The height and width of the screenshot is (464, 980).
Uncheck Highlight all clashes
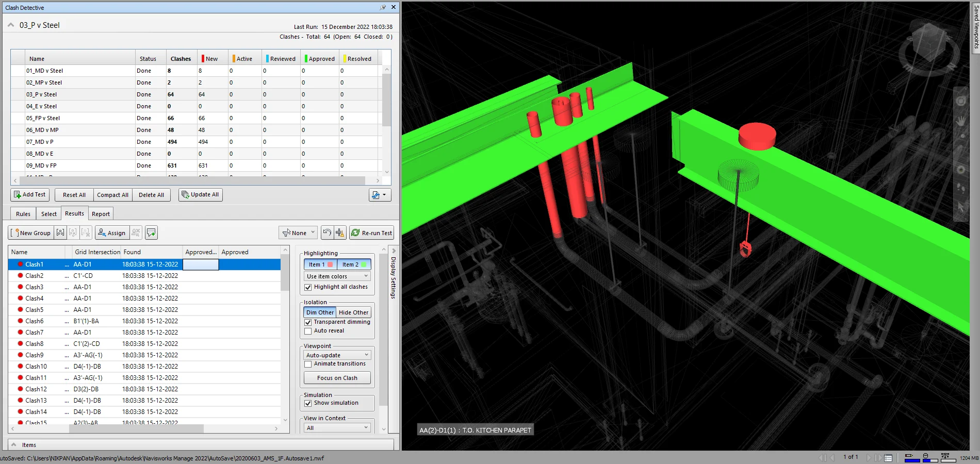308,287
